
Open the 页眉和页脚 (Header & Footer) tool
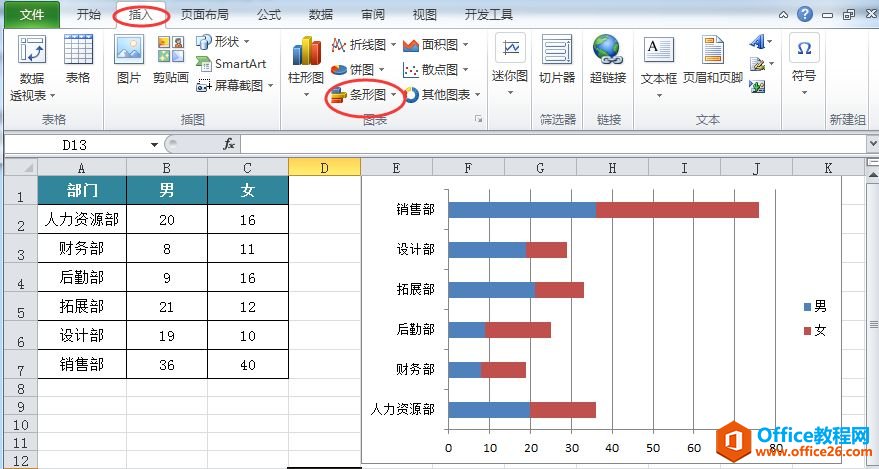point(712,52)
